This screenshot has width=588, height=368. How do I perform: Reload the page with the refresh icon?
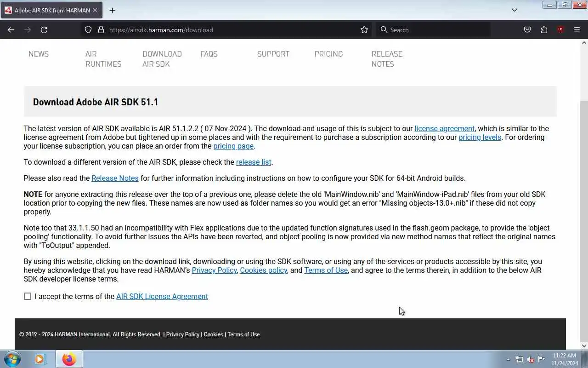(44, 30)
